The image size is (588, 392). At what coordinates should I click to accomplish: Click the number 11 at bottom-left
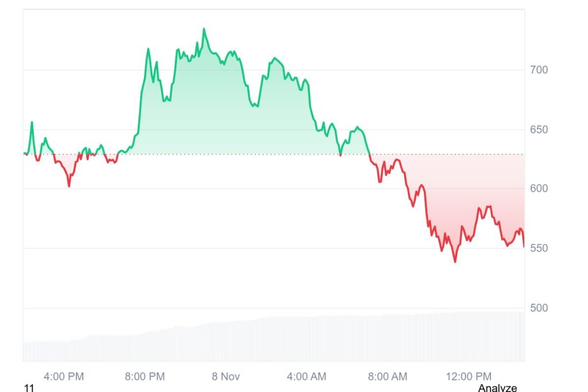[29, 389]
